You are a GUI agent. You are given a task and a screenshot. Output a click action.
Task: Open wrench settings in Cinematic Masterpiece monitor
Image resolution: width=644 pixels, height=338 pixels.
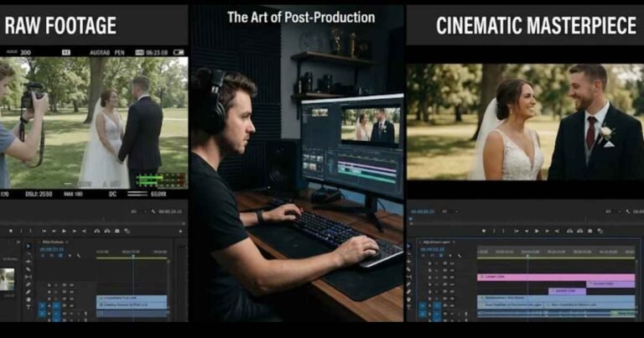point(627,211)
